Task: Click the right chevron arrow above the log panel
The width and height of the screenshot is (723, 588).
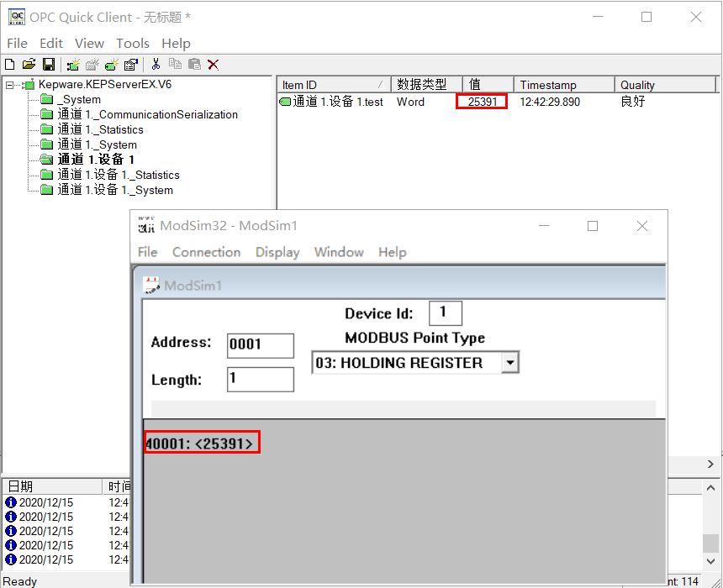Action: 710,464
